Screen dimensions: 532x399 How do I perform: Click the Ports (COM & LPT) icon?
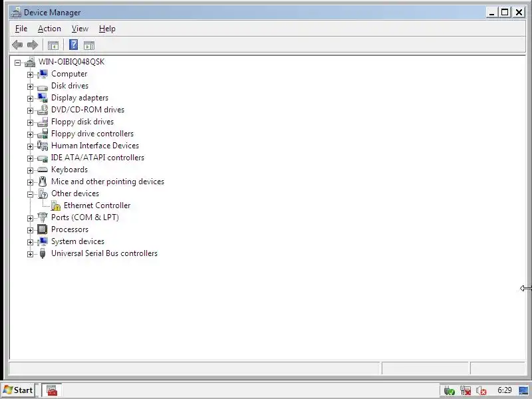[x=43, y=217]
